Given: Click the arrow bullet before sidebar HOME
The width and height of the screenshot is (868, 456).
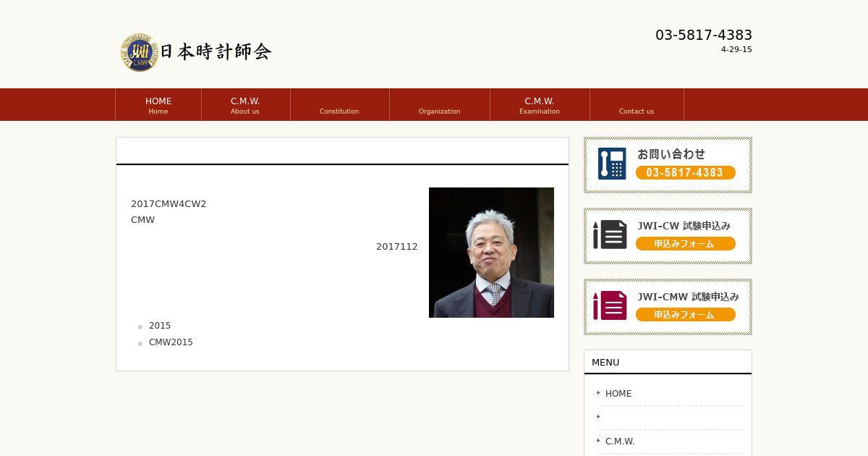Looking at the screenshot, I should click(x=598, y=393).
